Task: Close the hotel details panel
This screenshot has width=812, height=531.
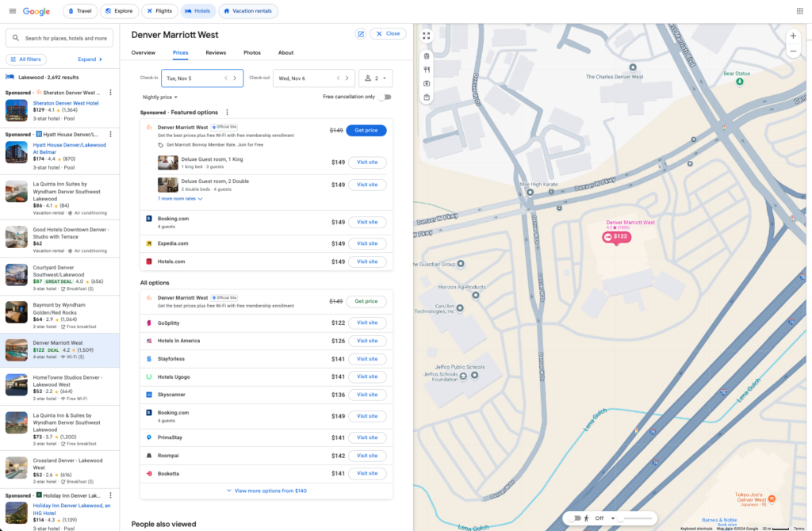Action: 388,33
